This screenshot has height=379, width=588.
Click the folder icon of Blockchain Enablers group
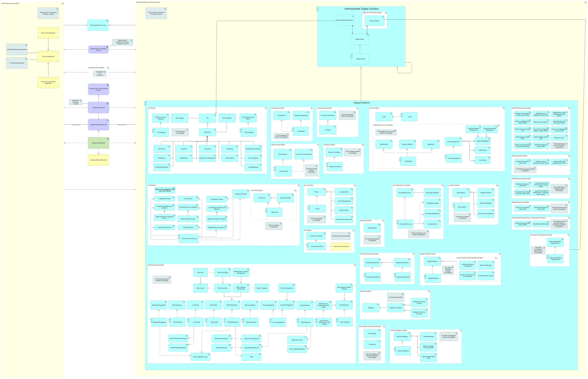pyautogui.click(x=295, y=191)
